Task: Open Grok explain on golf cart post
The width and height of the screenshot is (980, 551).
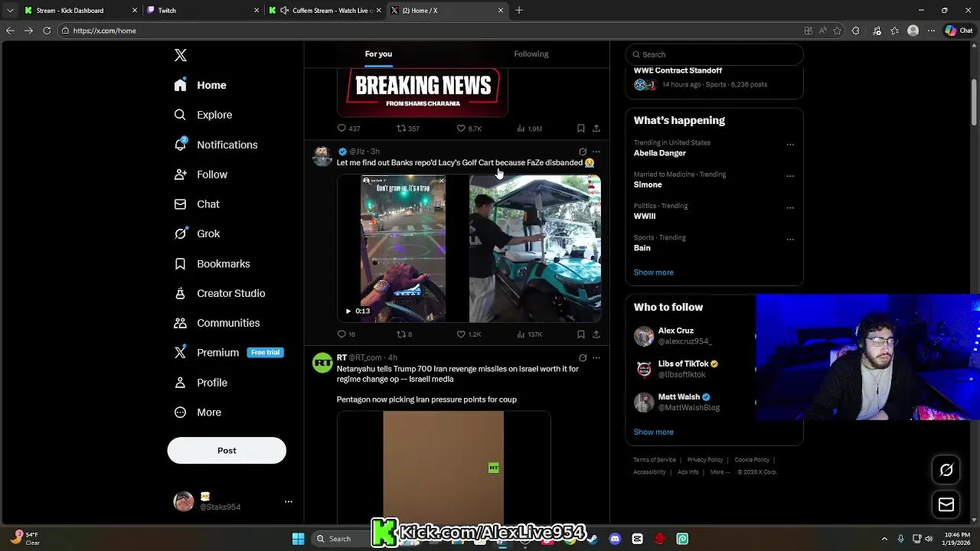Action: pyautogui.click(x=583, y=152)
